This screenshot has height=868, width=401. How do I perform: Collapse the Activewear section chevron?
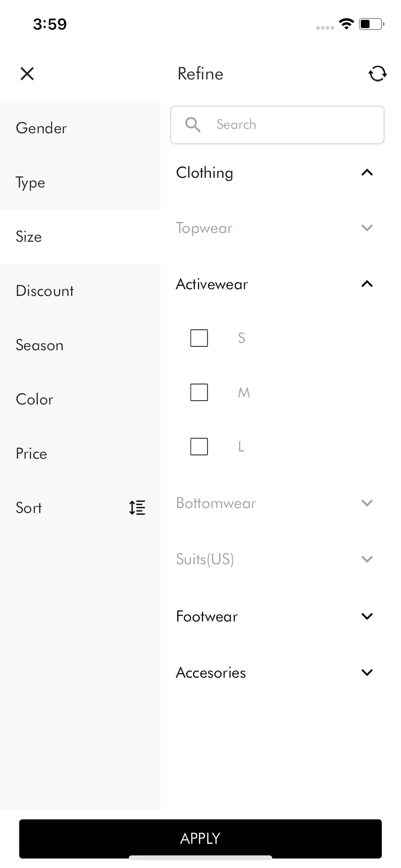(367, 284)
